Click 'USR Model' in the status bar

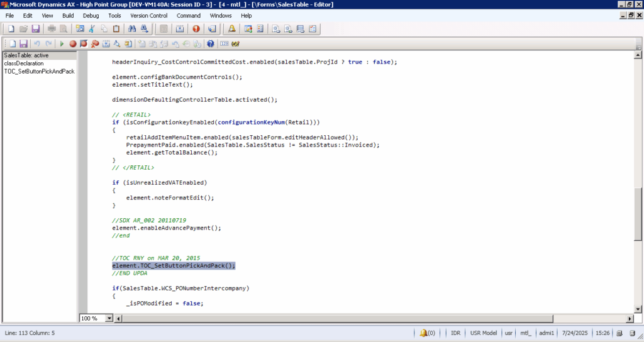click(x=484, y=333)
